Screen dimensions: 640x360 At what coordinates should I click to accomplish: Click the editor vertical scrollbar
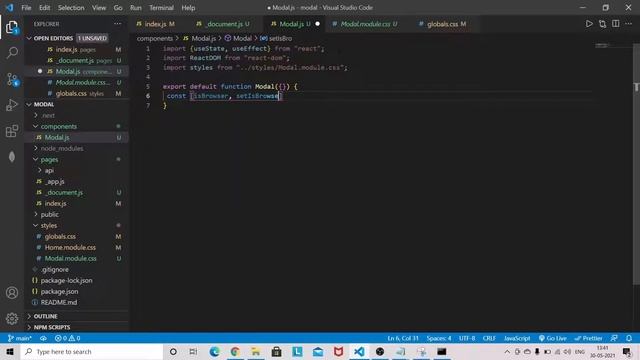[636, 163]
